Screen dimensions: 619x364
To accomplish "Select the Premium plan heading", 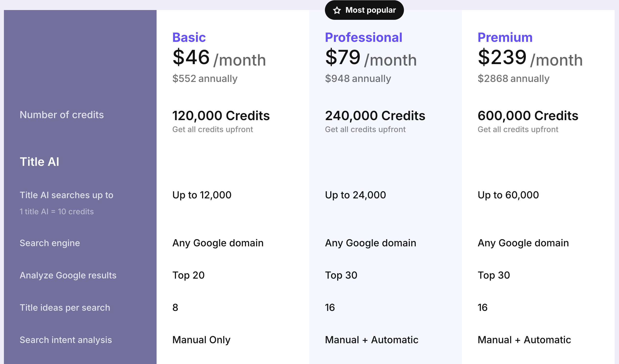I will (x=505, y=37).
